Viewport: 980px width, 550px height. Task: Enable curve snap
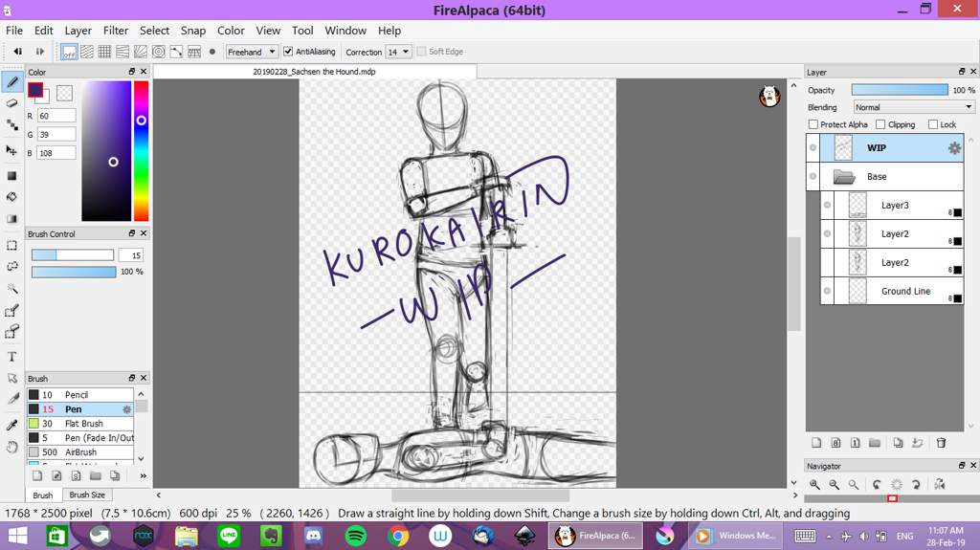click(x=177, y=52)
